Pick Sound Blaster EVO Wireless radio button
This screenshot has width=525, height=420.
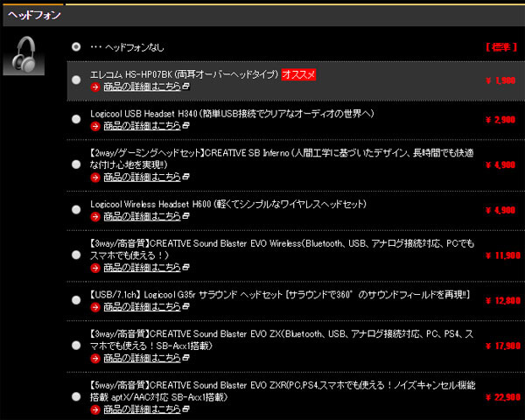pyautogui.click(x=76, y=255)
